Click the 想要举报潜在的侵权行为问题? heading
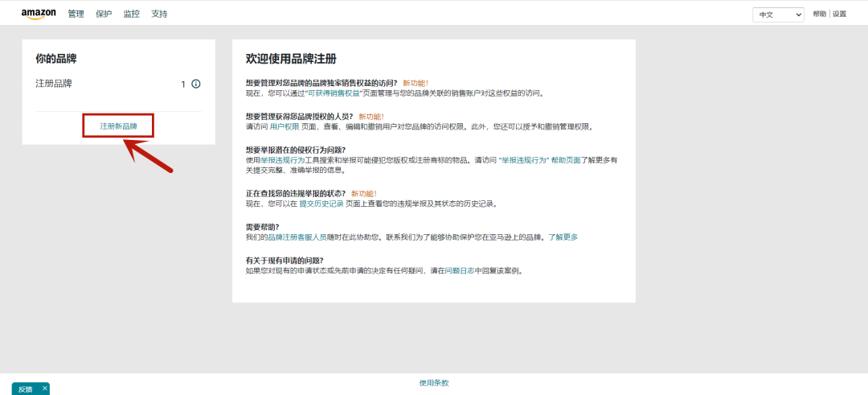 point(296,150)
